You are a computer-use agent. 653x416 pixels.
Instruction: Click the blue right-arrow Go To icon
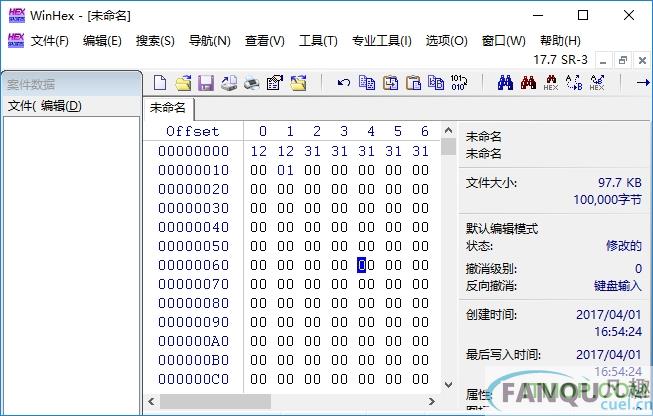coord(643,82)
